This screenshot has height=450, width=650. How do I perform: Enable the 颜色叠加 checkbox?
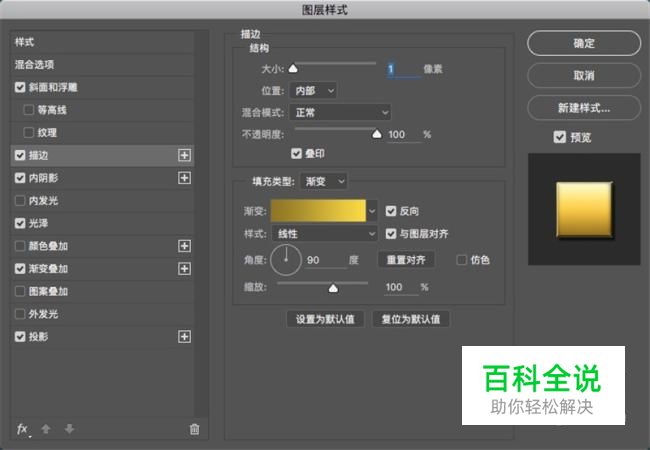point(20,246)
